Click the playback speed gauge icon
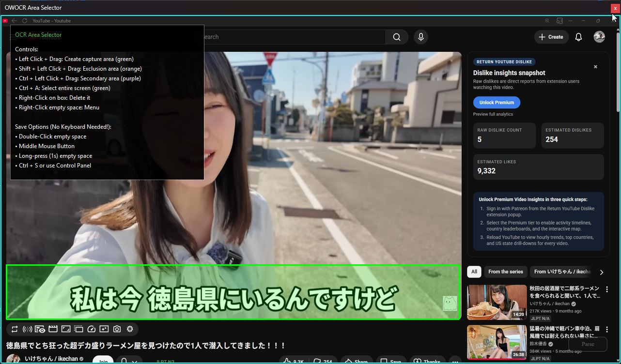The width and height of the screenshot is (621, 364). click(x=92, y=329)
